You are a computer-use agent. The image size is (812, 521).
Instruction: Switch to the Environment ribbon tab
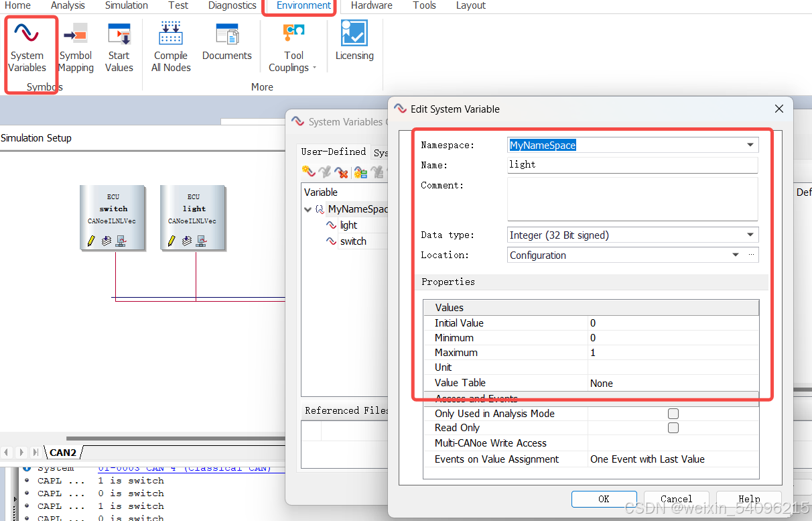[303, 5]
